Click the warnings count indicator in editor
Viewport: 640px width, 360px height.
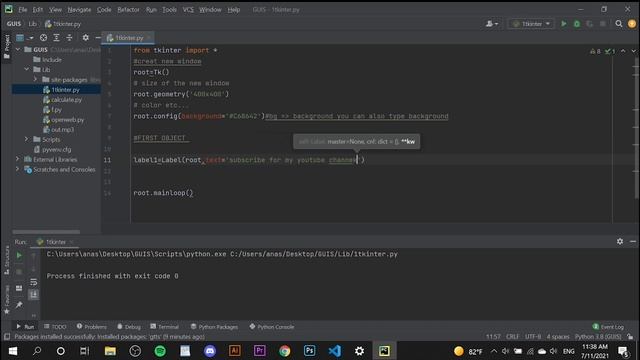point(595,51)
